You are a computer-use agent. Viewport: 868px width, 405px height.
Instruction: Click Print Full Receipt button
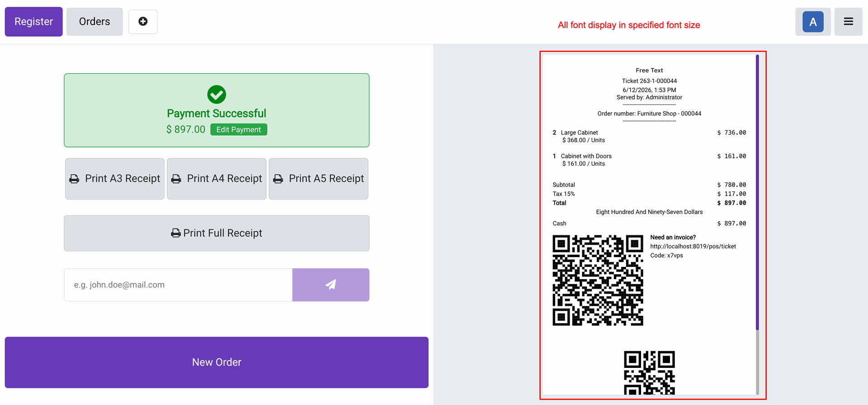(217, 233)
